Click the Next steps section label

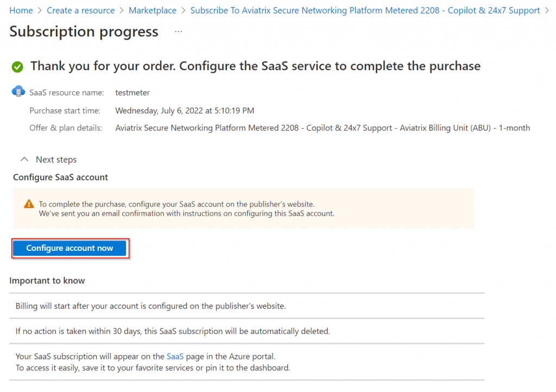point(56,160)
